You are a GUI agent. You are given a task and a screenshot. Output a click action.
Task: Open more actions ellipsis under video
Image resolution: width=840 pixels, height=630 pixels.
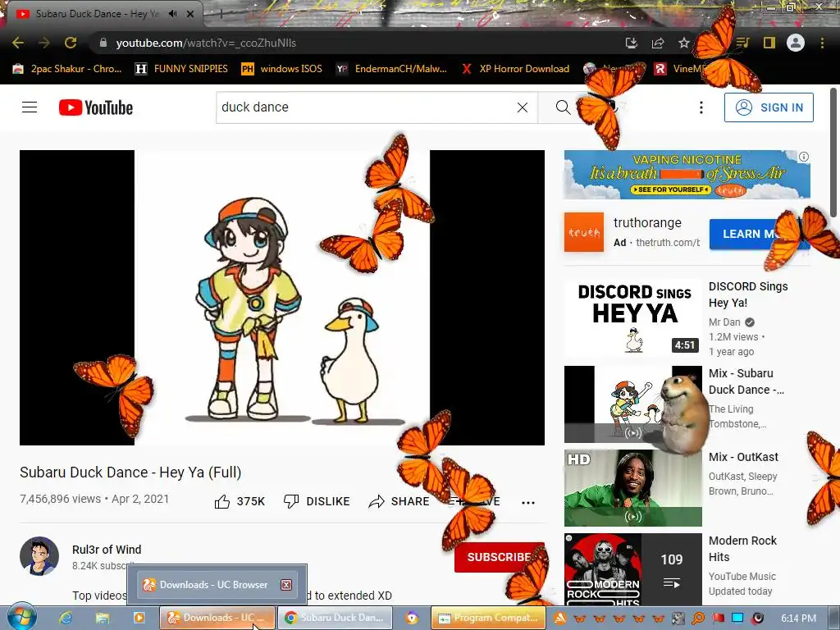point(528,503)
